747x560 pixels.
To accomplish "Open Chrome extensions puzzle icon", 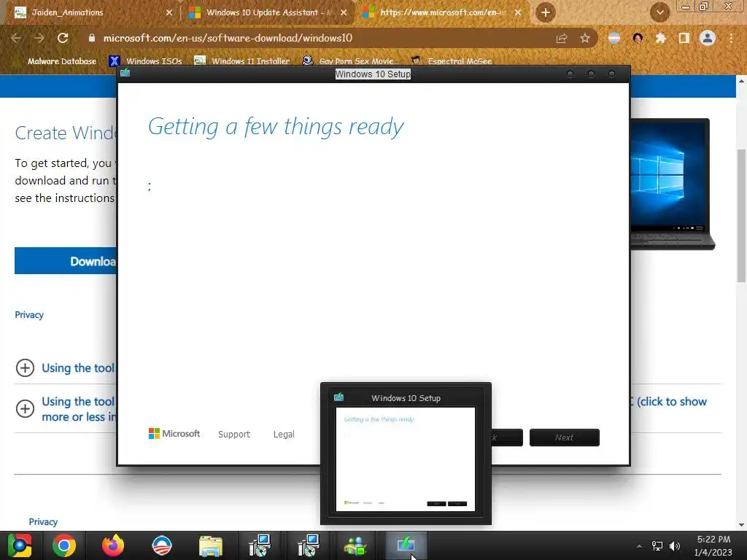I will click(x=661, y=38).
